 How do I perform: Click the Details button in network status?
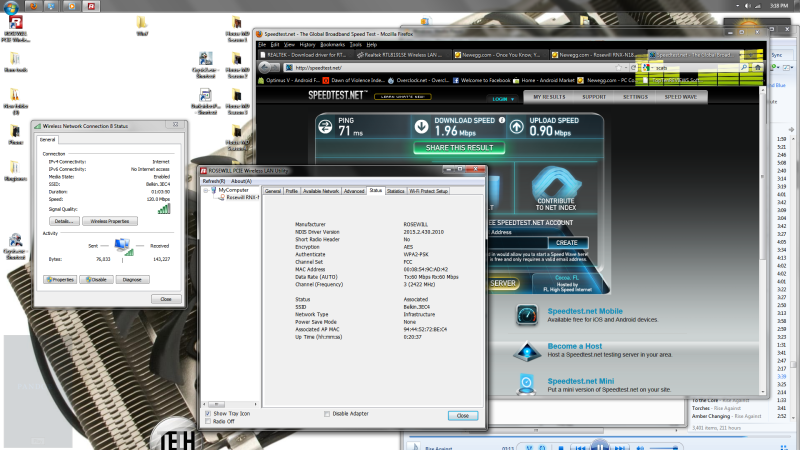point(64,221)
